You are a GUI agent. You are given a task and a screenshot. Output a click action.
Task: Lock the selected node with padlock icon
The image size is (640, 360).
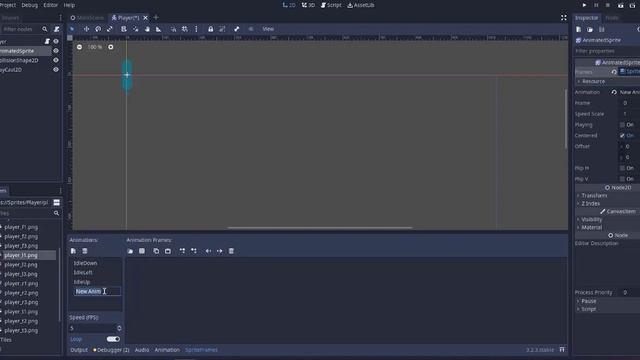(x=211, y=29)
